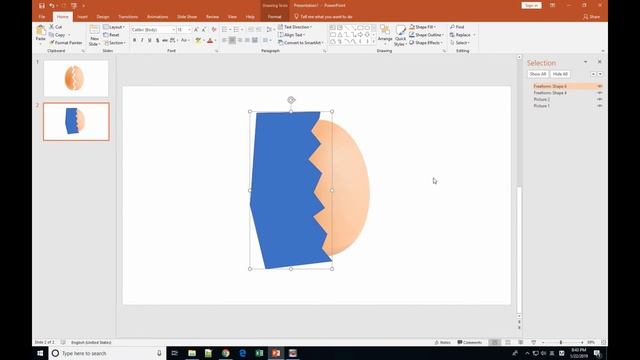Switch to the Design tab
The width and height of the screenshot is (640, 360).
tap(103, 17)
